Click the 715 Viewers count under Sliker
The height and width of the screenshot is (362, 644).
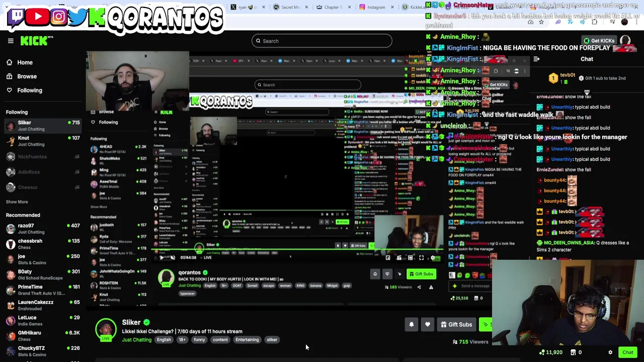click(x=471, y=342)
